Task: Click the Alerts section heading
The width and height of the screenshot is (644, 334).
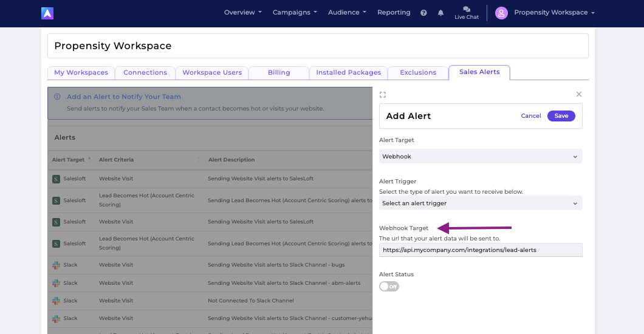Action: pyautogui.click(x=65, y=137)
